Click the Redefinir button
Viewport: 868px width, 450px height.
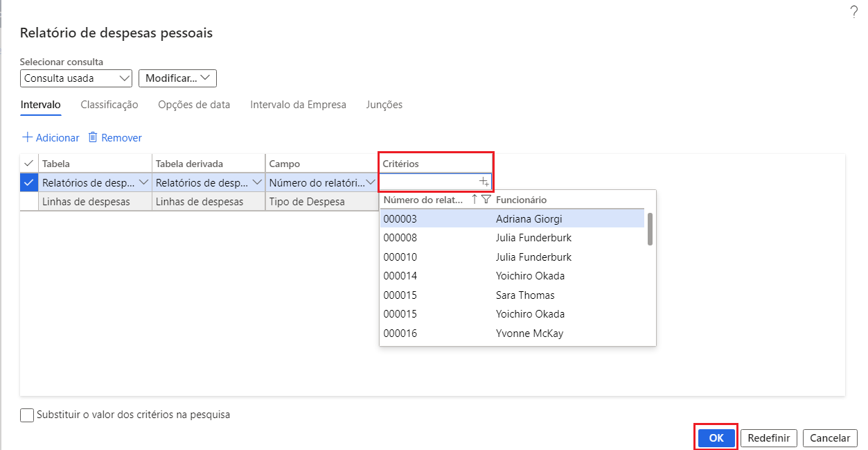[x=769, y=438]
